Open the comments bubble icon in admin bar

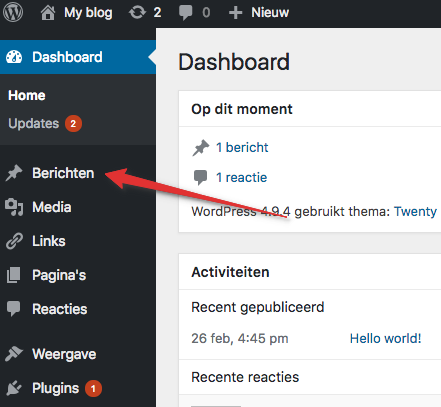(x=185, y=13)
